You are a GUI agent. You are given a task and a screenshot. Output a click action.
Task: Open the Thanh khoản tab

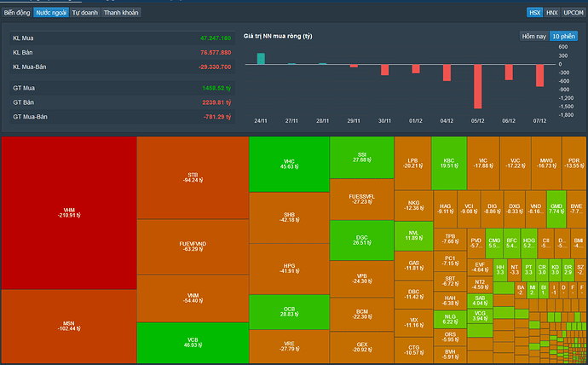(x=121, y=13)
